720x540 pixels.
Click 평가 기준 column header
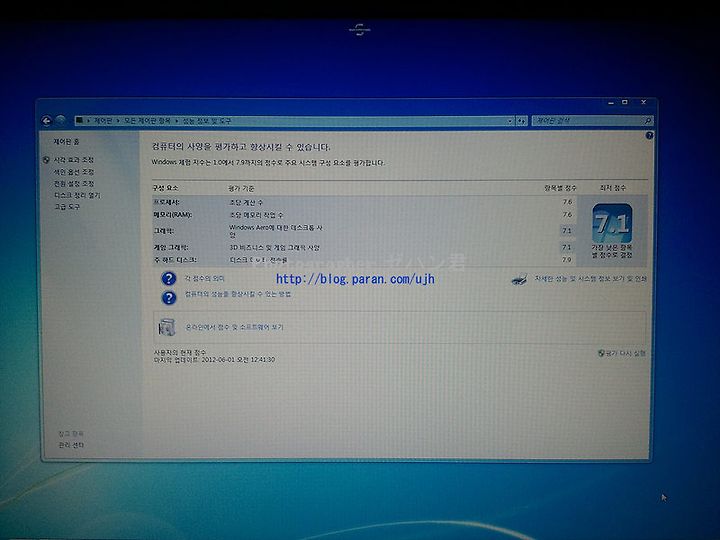[242, 188]
